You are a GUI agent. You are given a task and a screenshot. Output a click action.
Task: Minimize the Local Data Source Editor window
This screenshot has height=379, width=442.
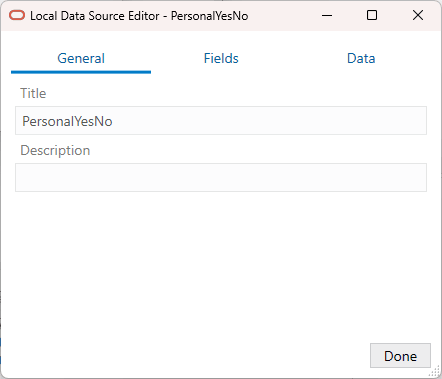pos(327,15)
